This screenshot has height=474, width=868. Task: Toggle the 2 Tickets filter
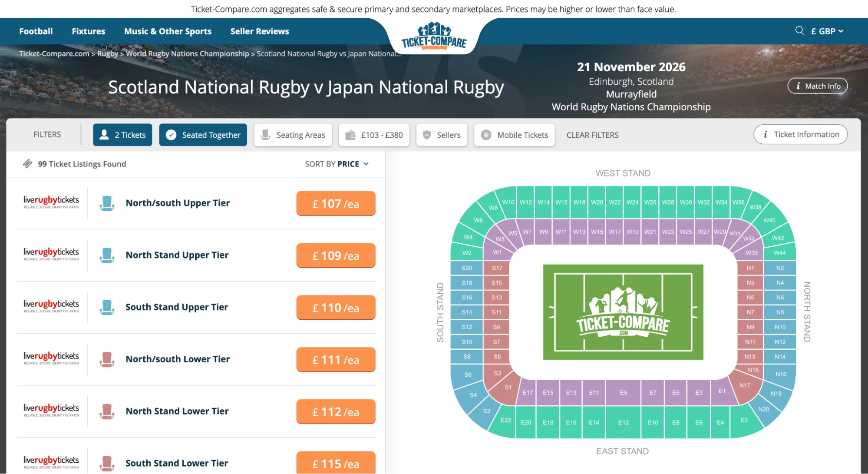pyautogui.click(x=122, y=135)
